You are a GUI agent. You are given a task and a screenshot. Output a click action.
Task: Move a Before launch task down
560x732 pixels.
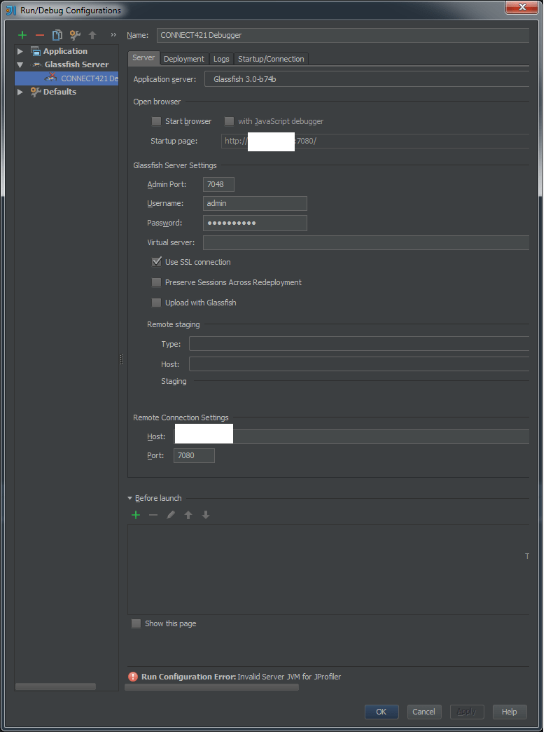pos(205,515)
